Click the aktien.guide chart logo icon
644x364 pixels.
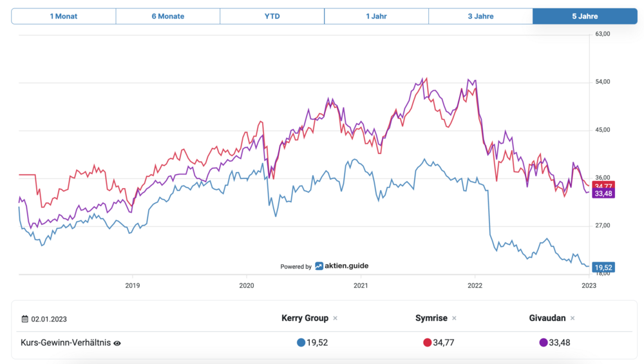coord(319,266)
